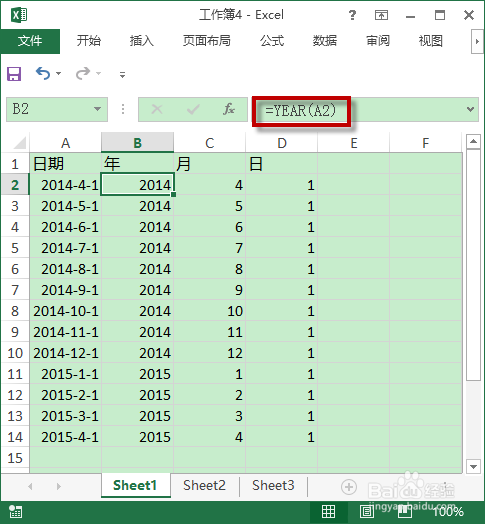485x524 pixels.
Task: Switch to the 插入 ribbon tab
Action: tap(142, 41)
